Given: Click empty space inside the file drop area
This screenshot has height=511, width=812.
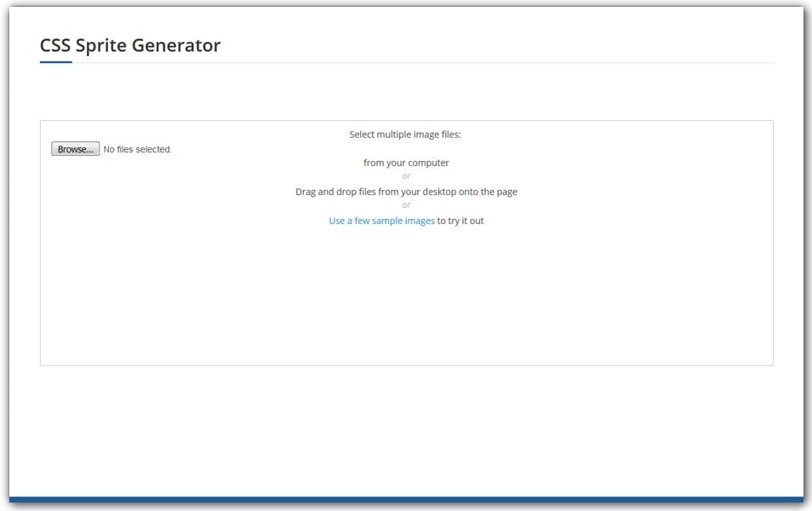Looking at the screenshot, I should click(406, 298).
